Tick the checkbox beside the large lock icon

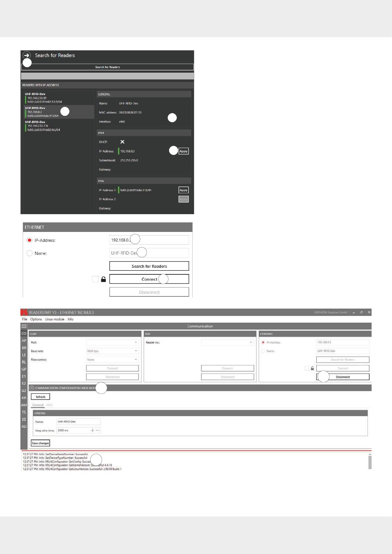tap(95, 279)
